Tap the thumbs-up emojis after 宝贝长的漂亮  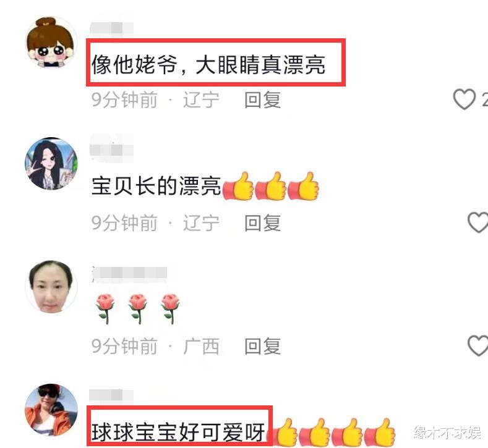pos(271,186)
